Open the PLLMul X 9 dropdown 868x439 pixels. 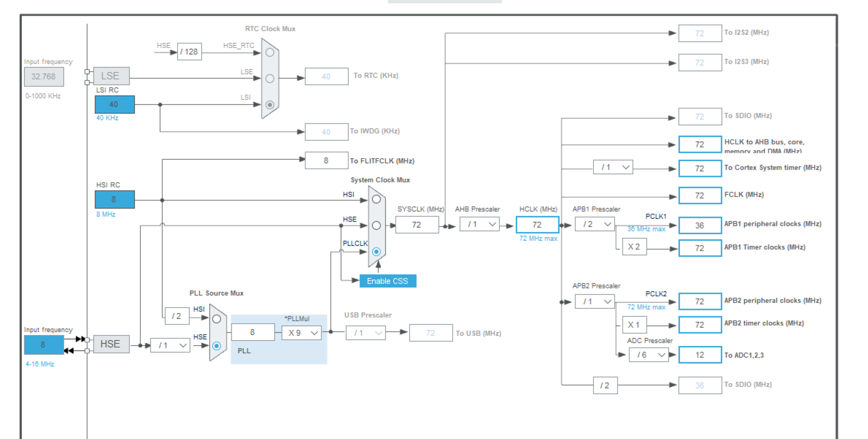point(301,333)
